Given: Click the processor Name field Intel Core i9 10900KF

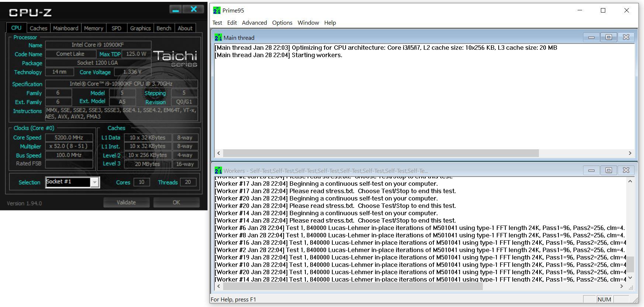Looking at the screenshot, I should 98,45.
